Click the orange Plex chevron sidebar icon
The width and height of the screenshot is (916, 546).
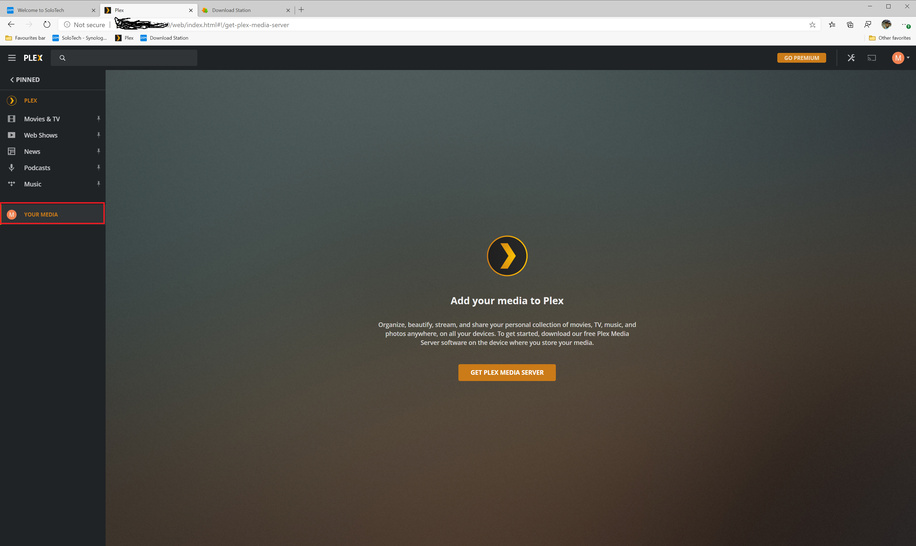tap(11, 100)
